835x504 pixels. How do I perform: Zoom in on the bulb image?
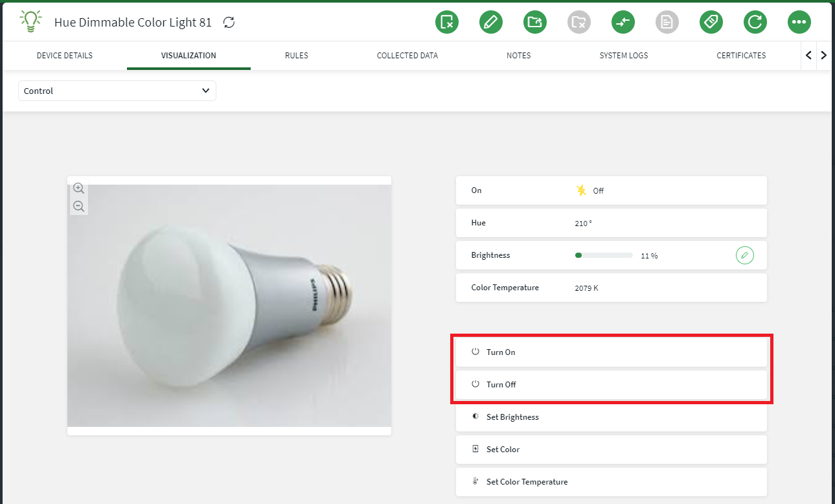pos(78,188)
